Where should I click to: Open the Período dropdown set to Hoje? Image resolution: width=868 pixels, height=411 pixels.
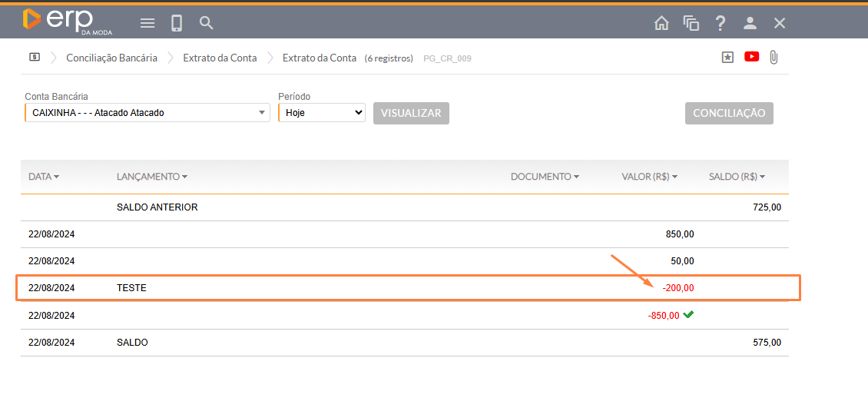tap(321, 113)
